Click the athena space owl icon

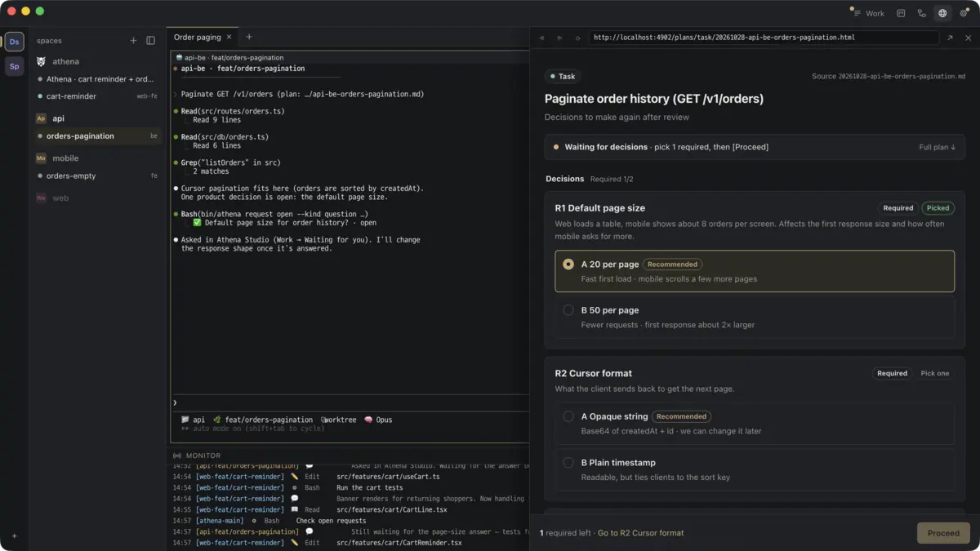pos(41,61)
